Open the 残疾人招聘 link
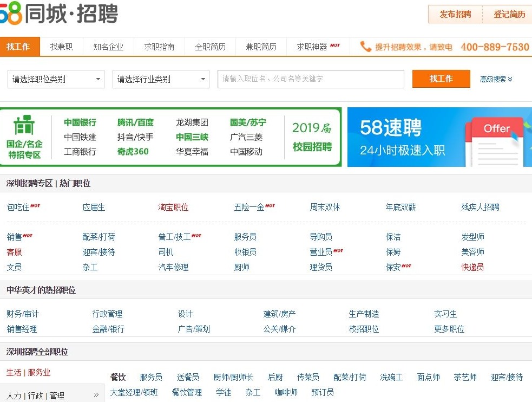Image resolution: width=532 pixels, height=402 pixels. tap(481, 207)
